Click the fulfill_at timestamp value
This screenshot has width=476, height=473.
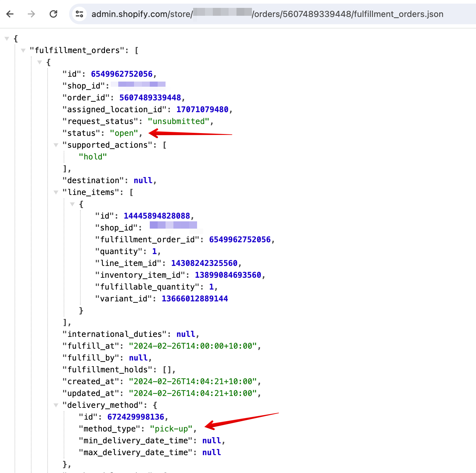tap(193, 346)
